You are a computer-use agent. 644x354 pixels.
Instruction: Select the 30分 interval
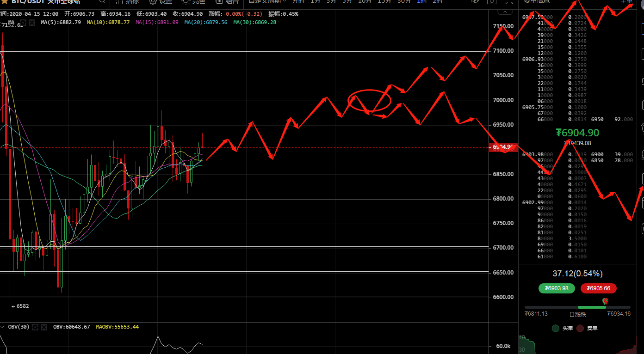(x=404, y=1)
